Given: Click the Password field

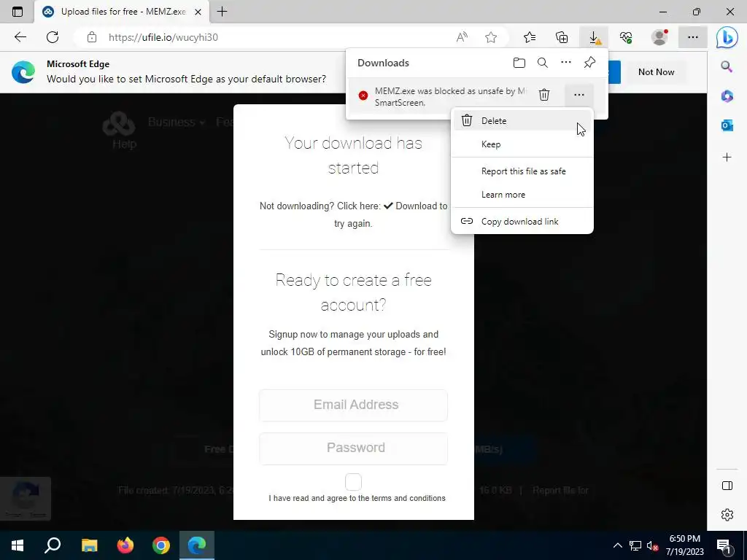Looking at the screenshot, I should (354, 448).
